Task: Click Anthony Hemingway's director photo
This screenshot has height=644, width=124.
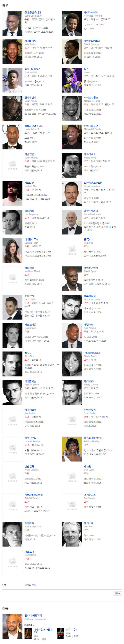Action: (x=12, y=626)
